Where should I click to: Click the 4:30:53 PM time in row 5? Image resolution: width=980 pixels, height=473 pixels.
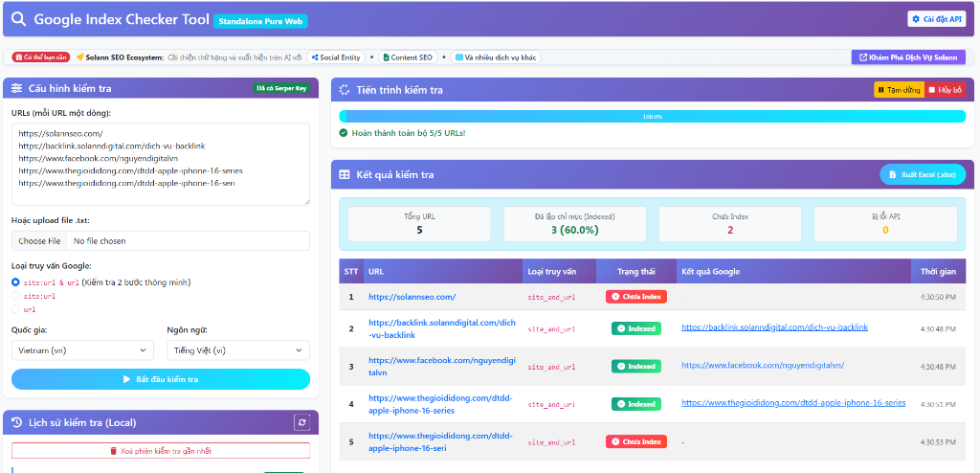tap(938, 442)
